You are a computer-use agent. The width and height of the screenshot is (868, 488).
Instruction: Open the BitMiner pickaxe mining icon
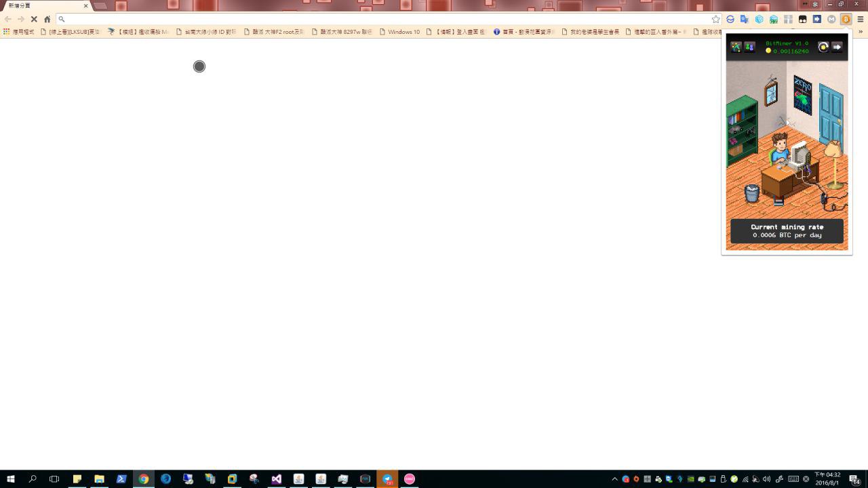point(736,47)
